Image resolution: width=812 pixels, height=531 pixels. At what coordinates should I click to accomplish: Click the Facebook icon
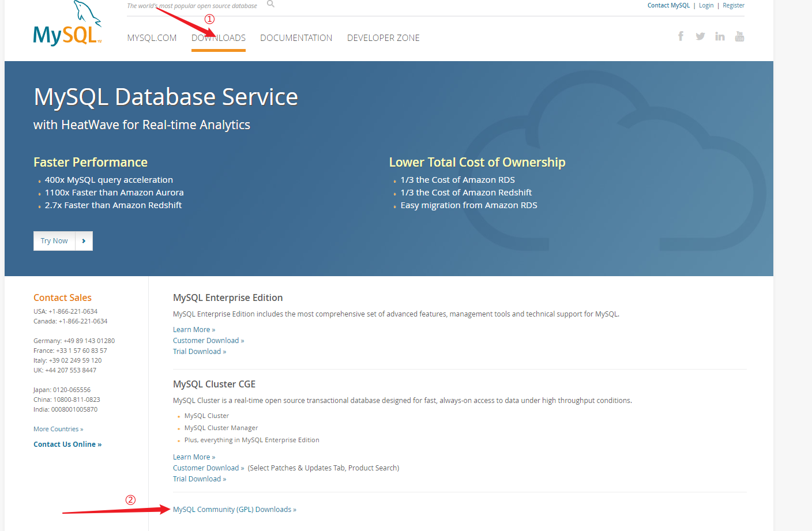pyautogui.click(x=681, y=36)
